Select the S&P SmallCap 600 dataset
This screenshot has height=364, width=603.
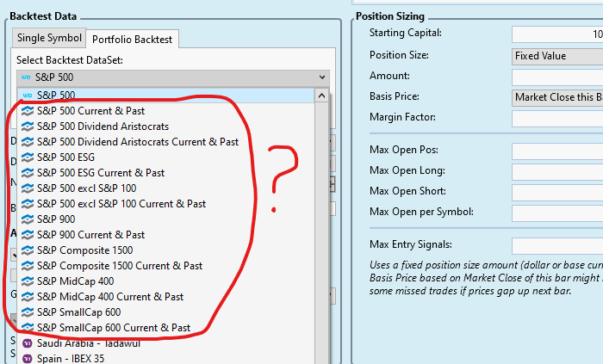[x=165, y=312]
